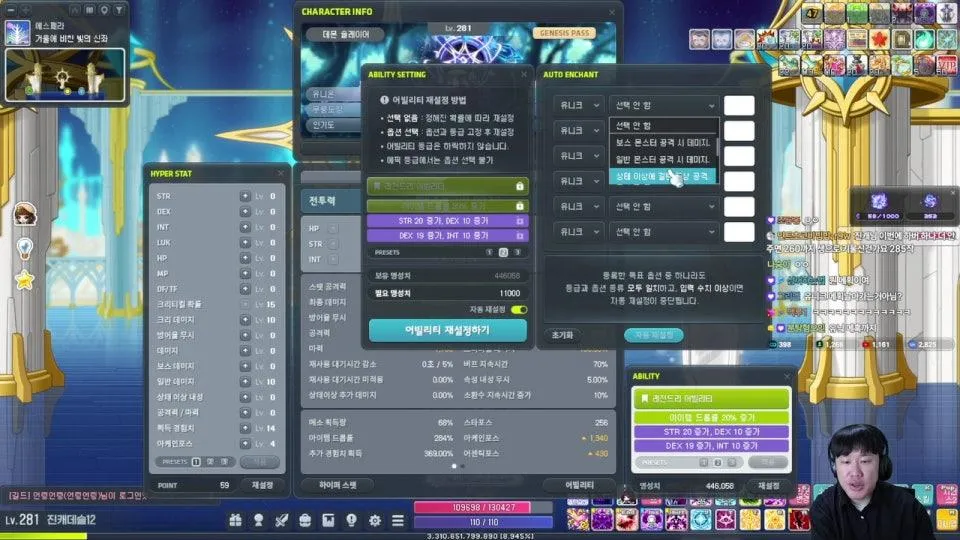Open the fourth 유니크 grade dropdown in Auto Enchant
The image size is (960, 540).
point(579,181)
